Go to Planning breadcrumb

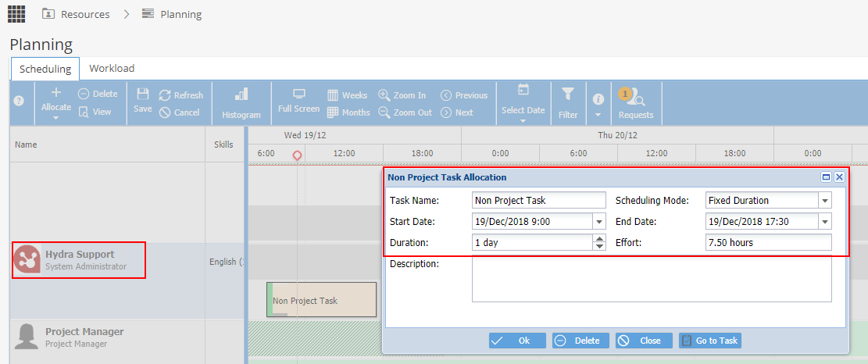(172, 14)
